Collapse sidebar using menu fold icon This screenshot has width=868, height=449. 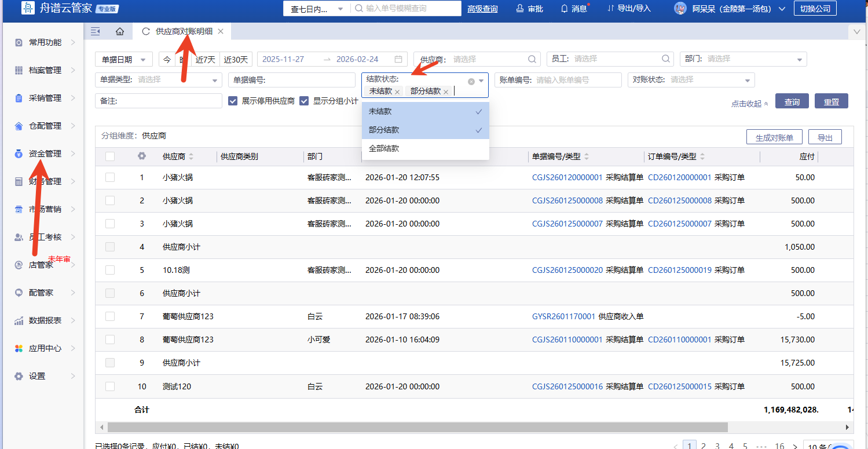pos(96,31)
